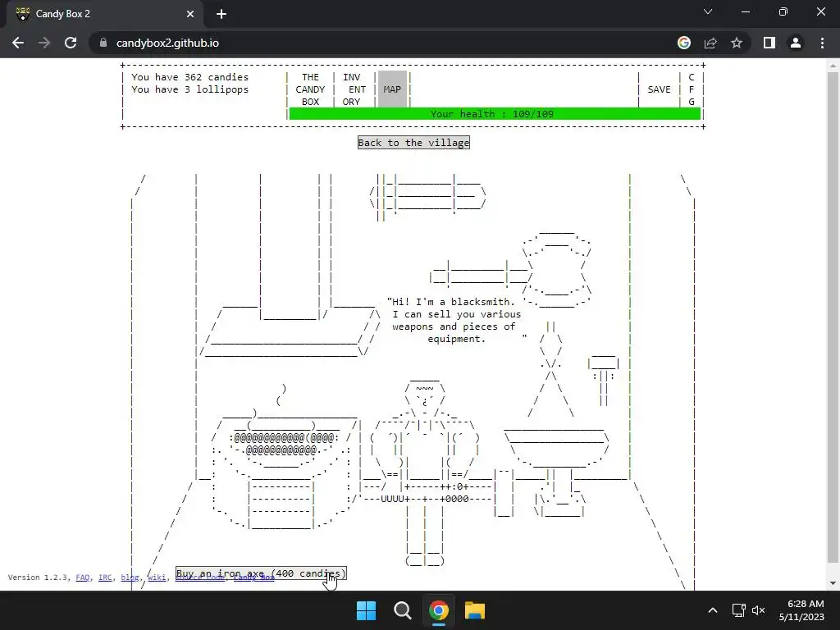Open THE CANDY BOX tab
The image size is (840, 630).
pyautogui.click(x=310, y=89)
